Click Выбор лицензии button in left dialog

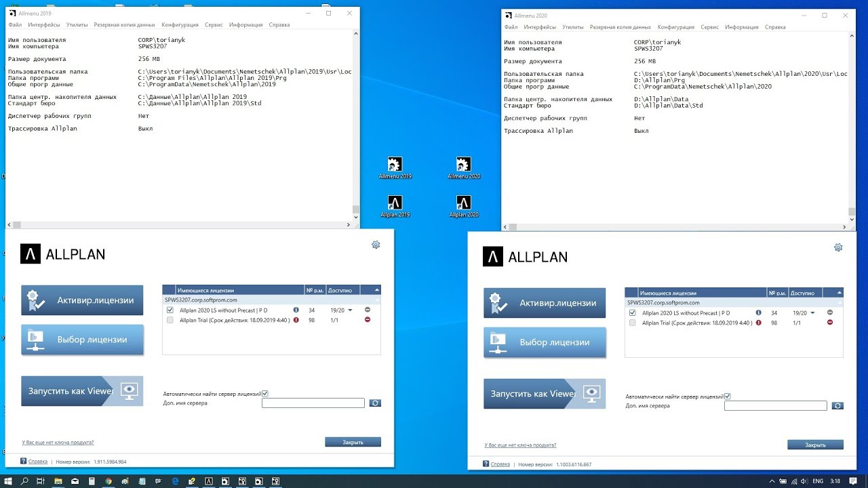tap(82, 340)
